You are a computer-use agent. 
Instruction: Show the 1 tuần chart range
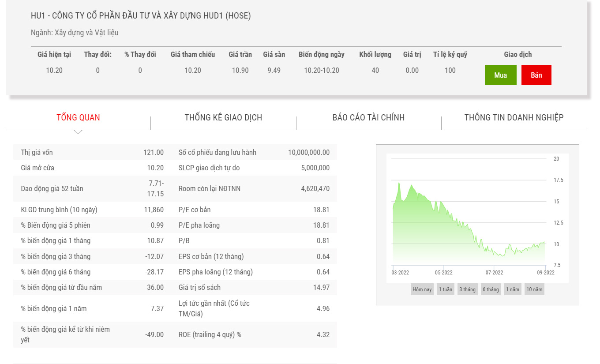point(445,289)
